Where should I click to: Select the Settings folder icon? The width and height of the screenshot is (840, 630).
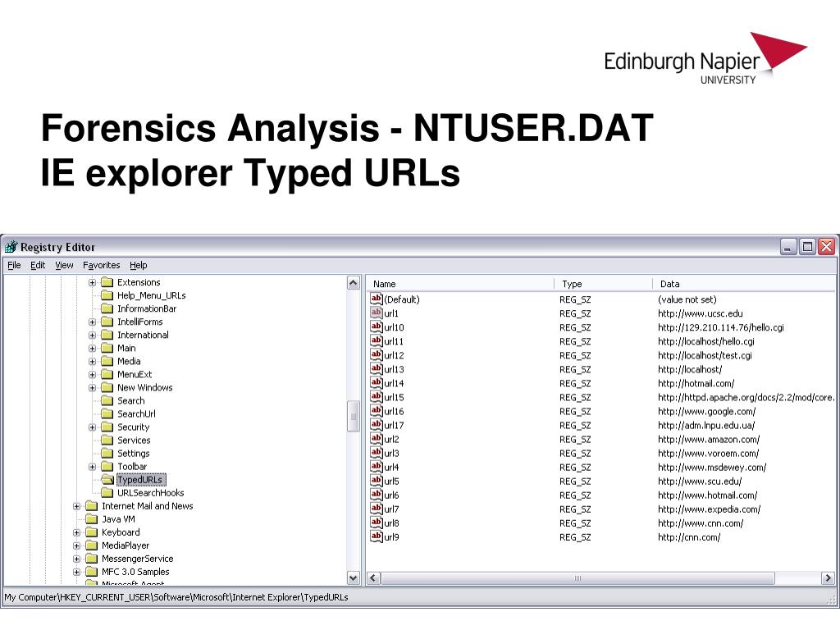click(107, 453)
